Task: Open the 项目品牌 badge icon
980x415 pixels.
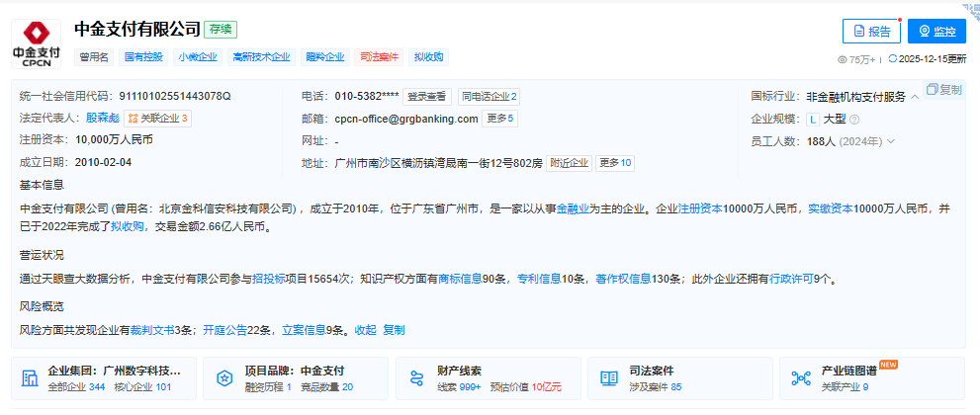Action: tap(224, 378)
